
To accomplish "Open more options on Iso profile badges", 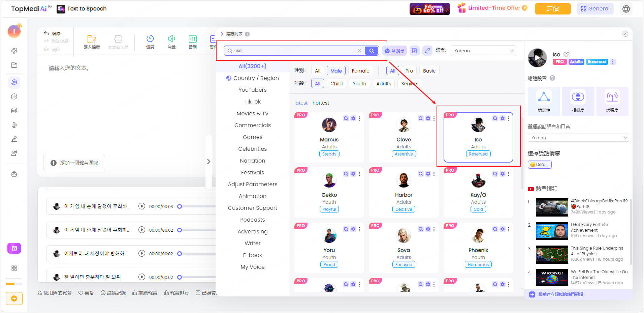I will (x=613, y=62).
